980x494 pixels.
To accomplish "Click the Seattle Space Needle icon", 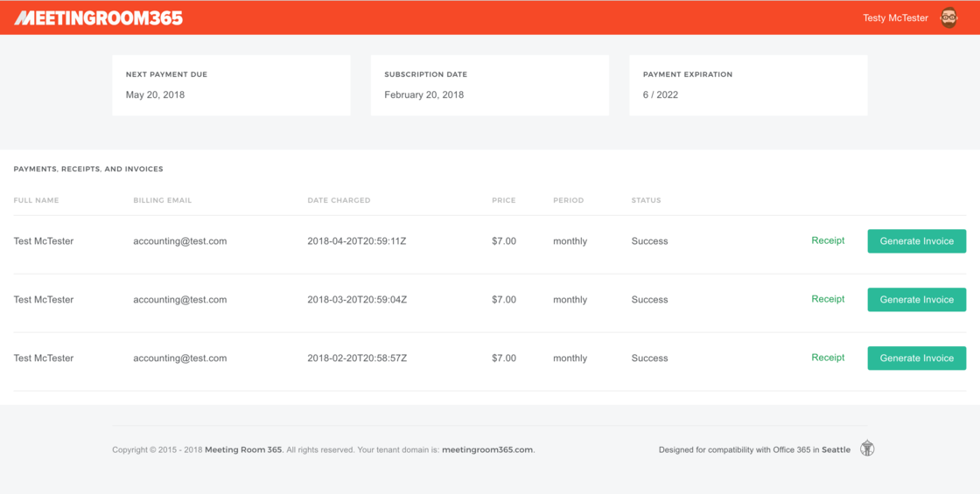I will pos(867,449).
